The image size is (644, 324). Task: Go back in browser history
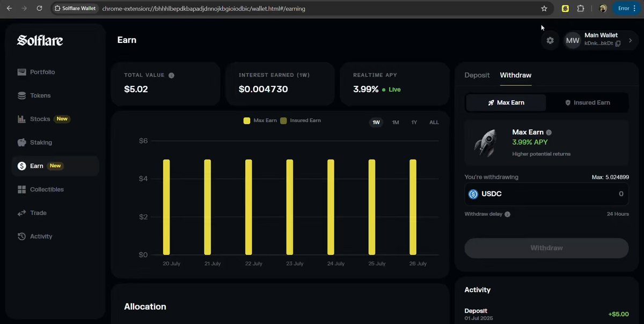point(9,9)
